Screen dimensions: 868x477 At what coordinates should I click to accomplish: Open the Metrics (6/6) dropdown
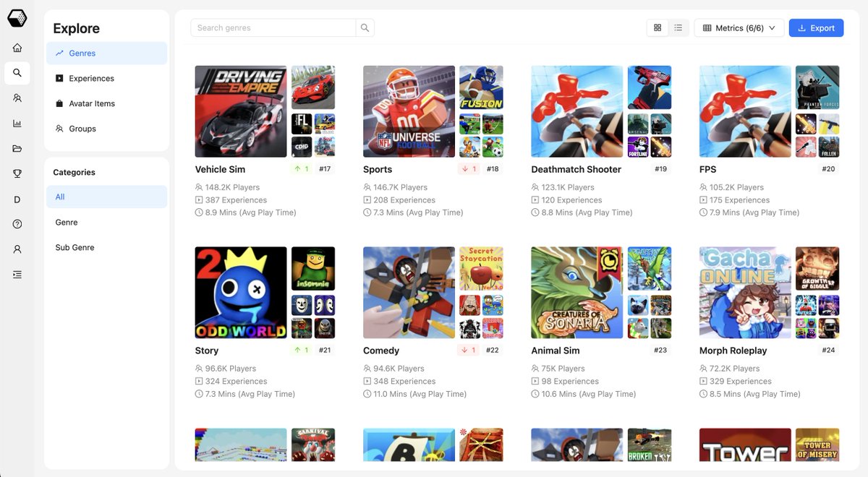click(x=739, y=27)
